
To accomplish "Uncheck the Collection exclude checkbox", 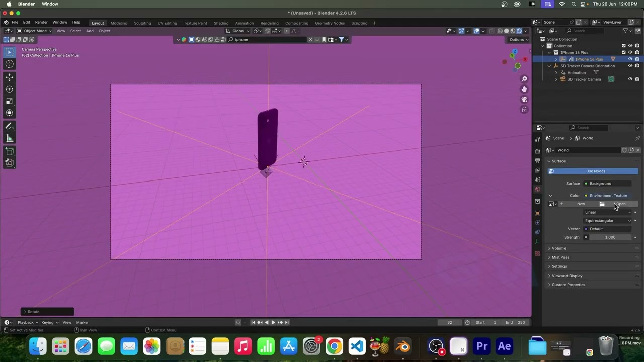I will pyautogui.click(x=624, y=46).
